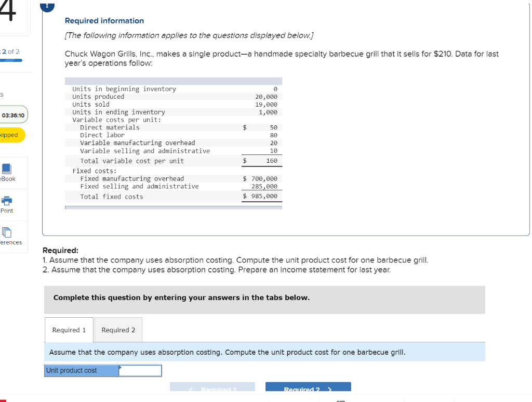
Task: Click the 285,000 fixed selling value
Action: [x=264, y=186]
